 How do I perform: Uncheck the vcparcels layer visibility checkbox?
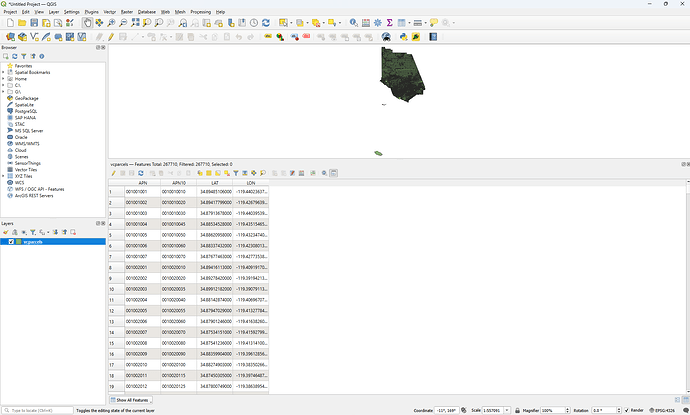(x=12, y=242)
